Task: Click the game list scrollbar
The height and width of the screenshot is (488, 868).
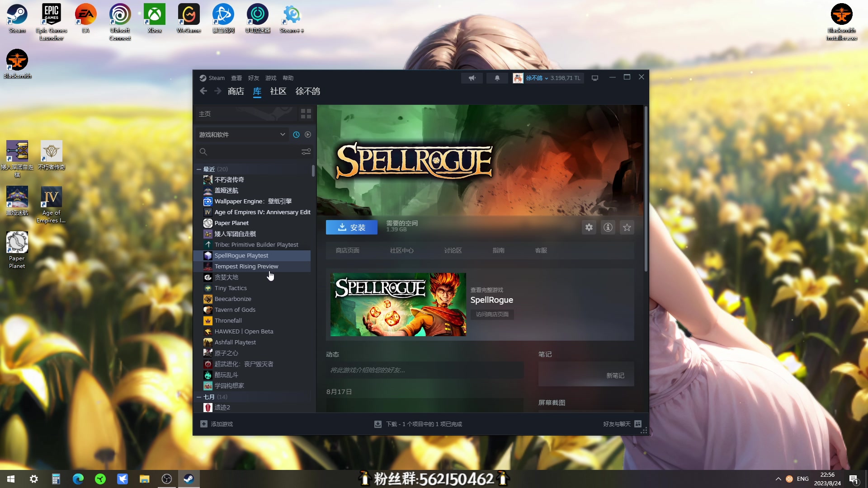Action: pyautogui.click(x=313, y=171)
